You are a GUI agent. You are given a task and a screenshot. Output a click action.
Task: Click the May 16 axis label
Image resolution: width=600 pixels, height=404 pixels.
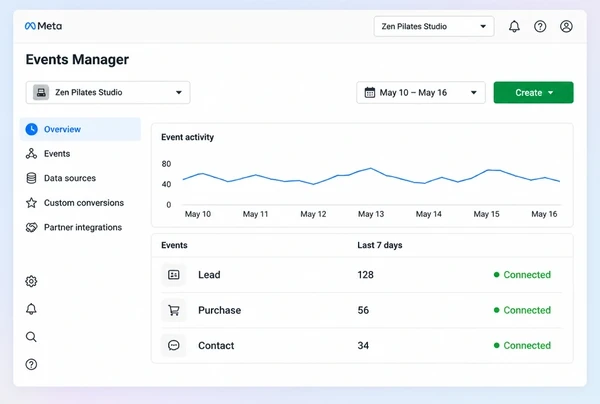tap(544, 214)
